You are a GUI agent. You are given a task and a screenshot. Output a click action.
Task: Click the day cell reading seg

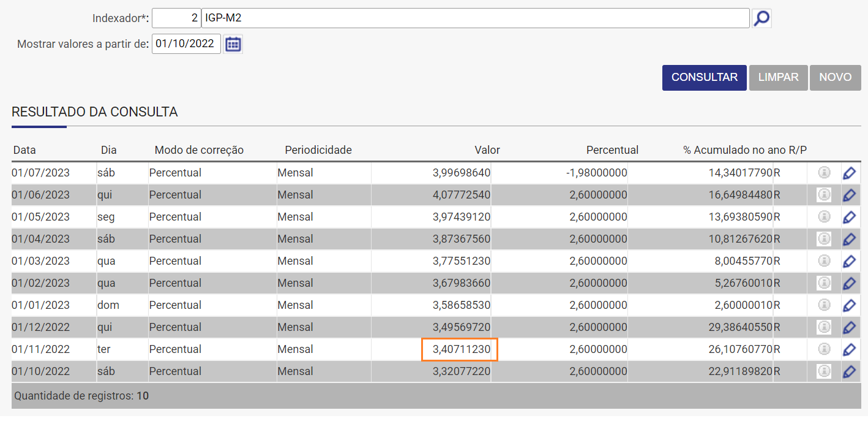click(106, 217)
